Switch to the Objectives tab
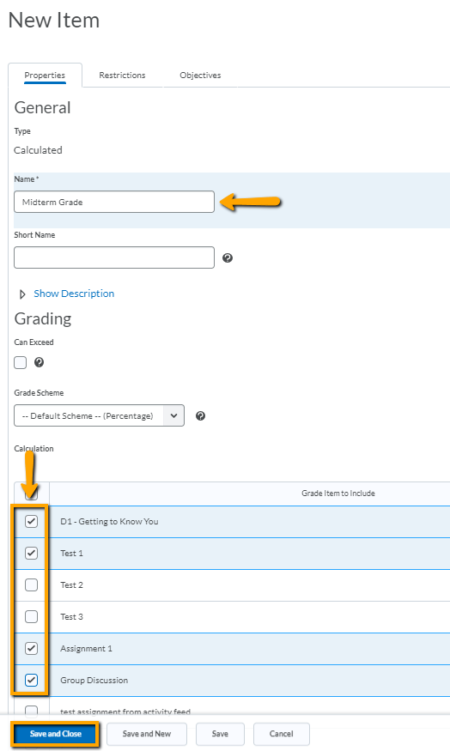Screen dimensions: 450x751 coord(200,75)
